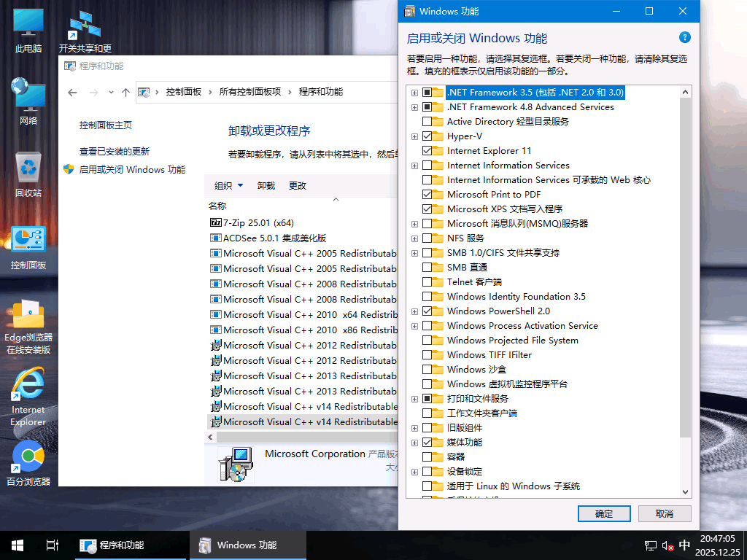Click scroll down arrow in features list
The width and height of the screenshot is (747, 560).
(x=685, y=492)
